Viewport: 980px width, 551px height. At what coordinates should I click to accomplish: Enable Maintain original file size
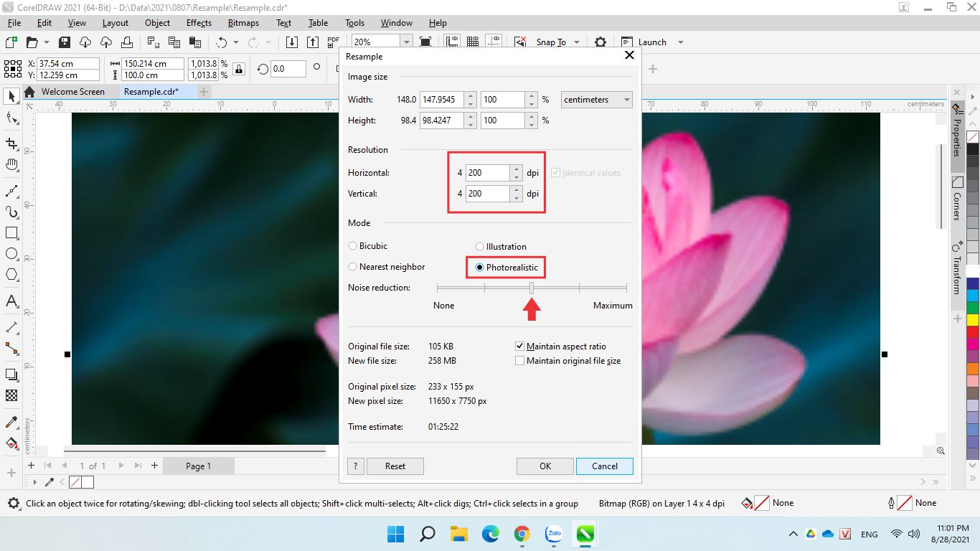[520, 361]
